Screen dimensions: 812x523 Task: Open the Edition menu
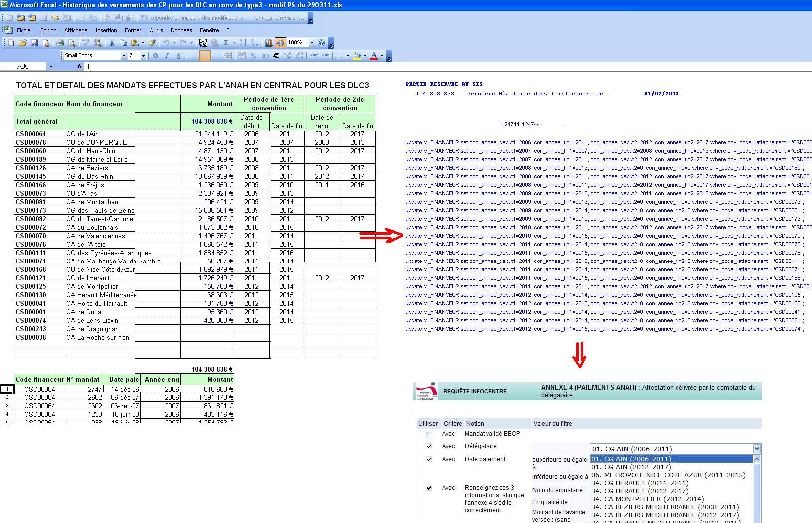(48, 30)
